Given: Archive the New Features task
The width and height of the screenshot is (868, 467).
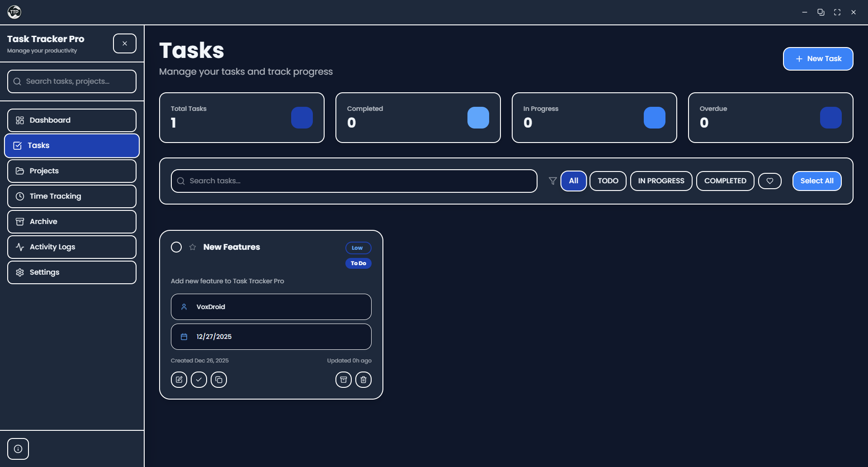Looking at the screenshot, I should click(343, 380).
